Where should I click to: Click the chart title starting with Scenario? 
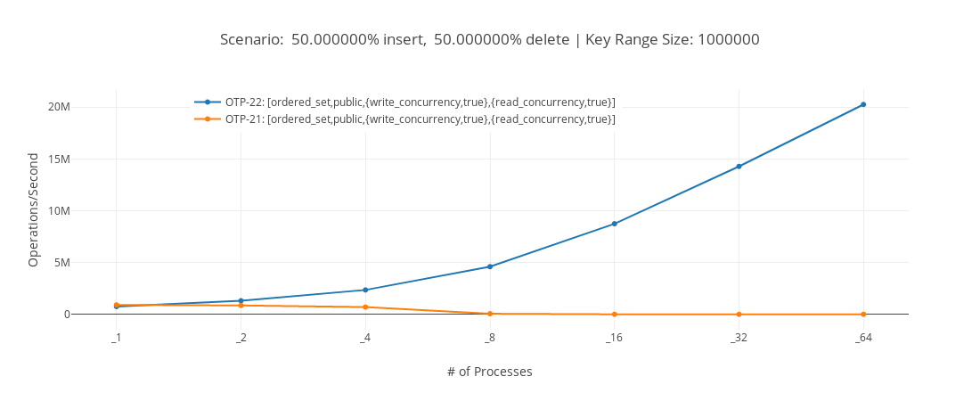click(489, 40)
